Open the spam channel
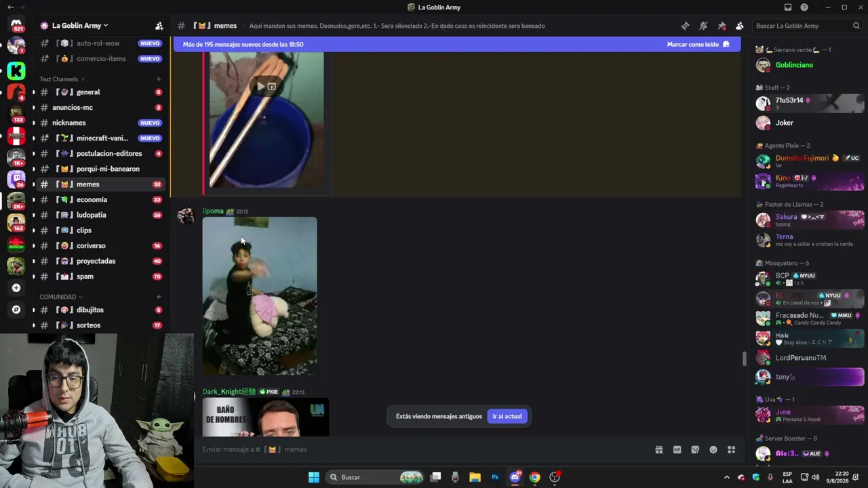Viewport: 868px width, 488px height. 100,277
